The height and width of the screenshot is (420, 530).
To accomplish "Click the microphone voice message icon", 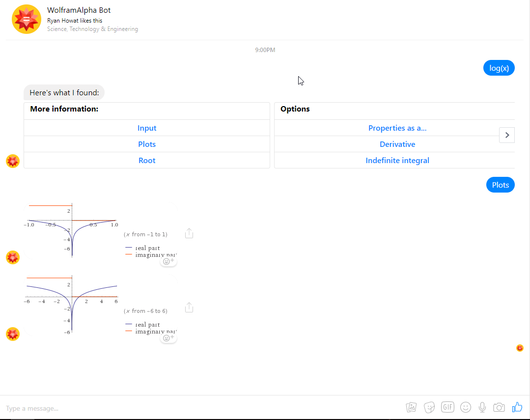I will pyautogui.click(x=482, y=407).
